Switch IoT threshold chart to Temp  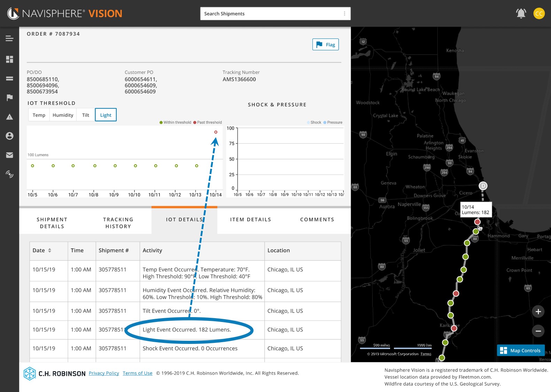39,115
